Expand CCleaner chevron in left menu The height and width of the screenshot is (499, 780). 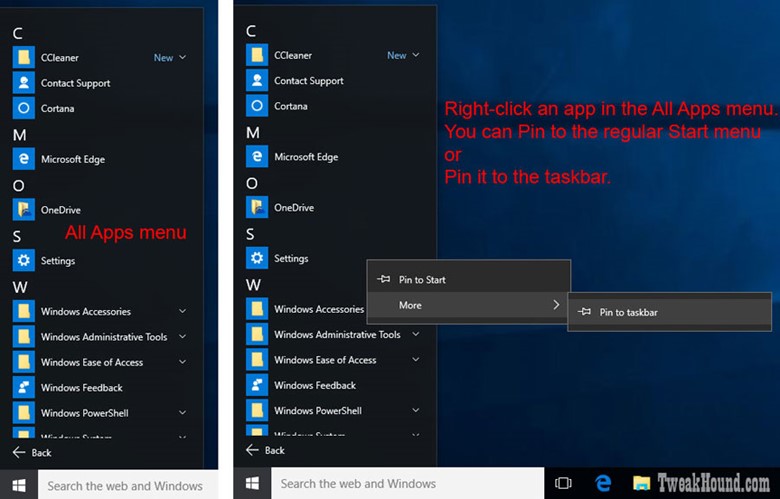coord(183,57)
